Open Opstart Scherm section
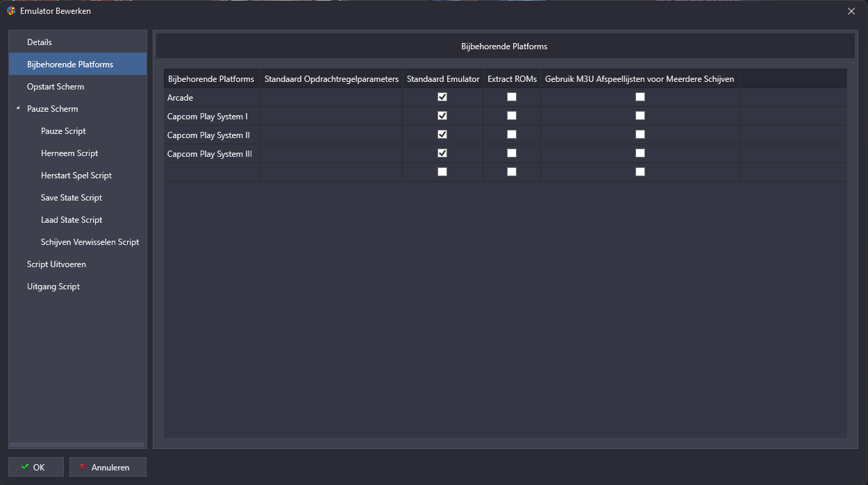 [x=78, y=87]
